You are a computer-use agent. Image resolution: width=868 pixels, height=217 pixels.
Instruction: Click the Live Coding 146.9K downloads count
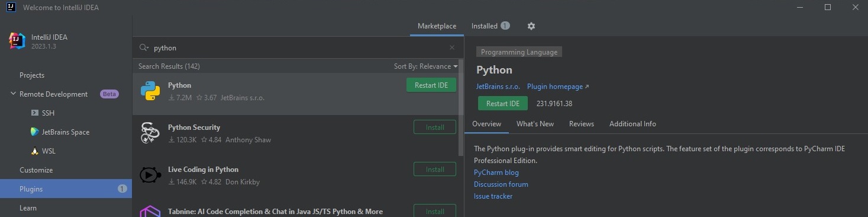click(182, 182)
